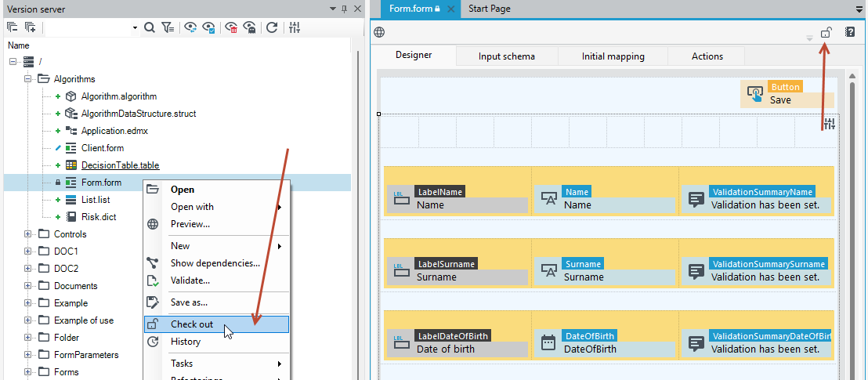Select Risk.dict in the tree
The height and width of the screenshot is (380, 868).
(99, 216)
